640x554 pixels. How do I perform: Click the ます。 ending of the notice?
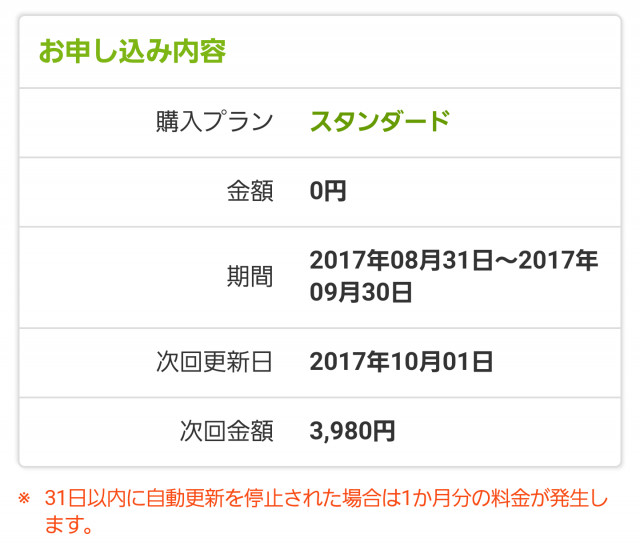pyautogui.click(x=69, y=525)
